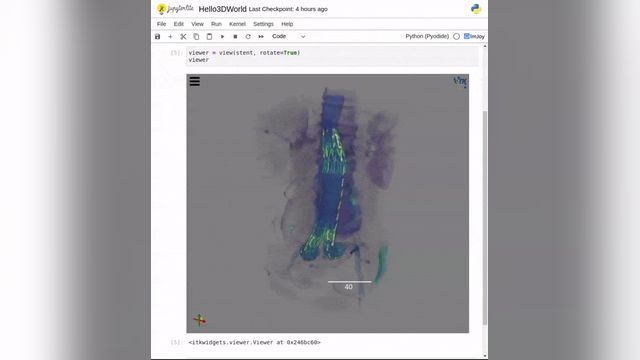The height and width of the screenshot is (360, 640).
Task: Click the kernel status circle indicator
Action: tap(456, 36)
